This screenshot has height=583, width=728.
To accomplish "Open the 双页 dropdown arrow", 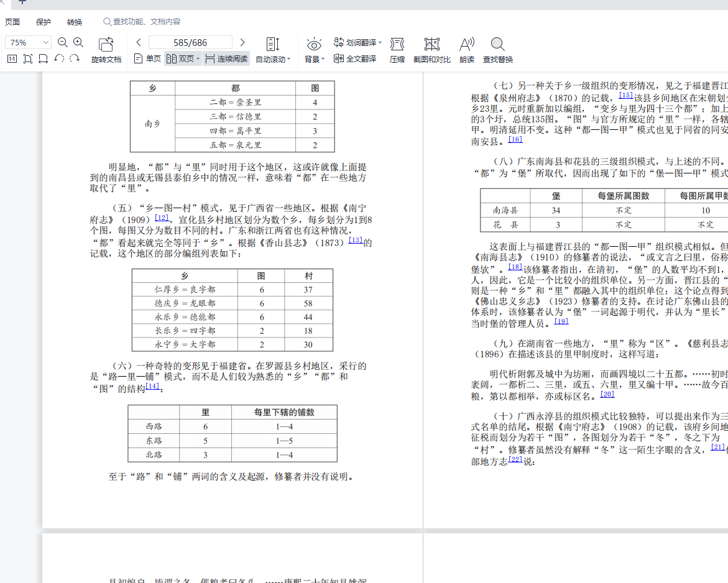I will coord(198,59).
